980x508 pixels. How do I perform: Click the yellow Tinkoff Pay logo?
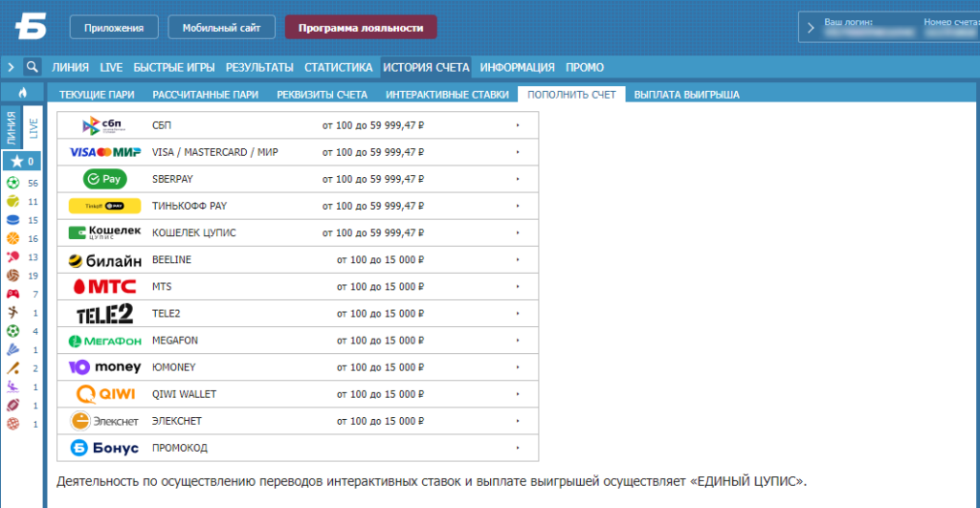point(104,206)
